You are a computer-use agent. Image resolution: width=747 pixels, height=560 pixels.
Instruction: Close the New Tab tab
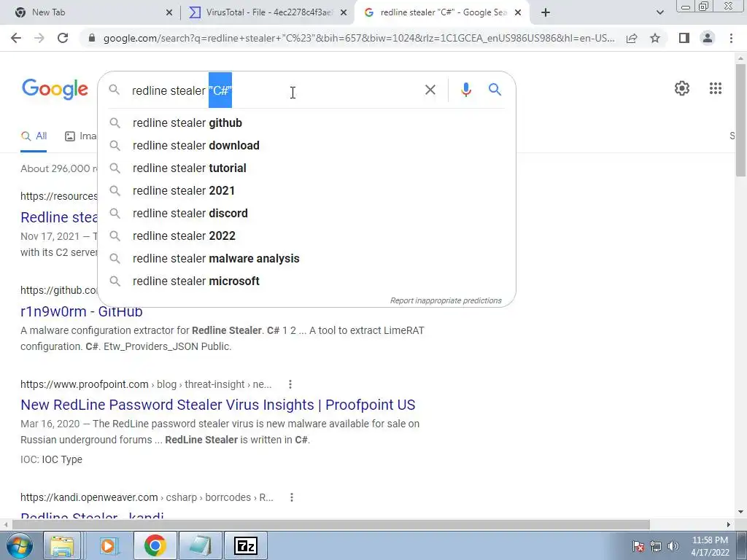169,12
